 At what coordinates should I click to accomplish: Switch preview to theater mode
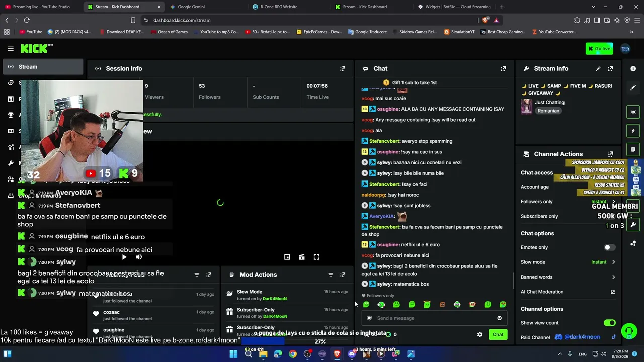point(301,257)
